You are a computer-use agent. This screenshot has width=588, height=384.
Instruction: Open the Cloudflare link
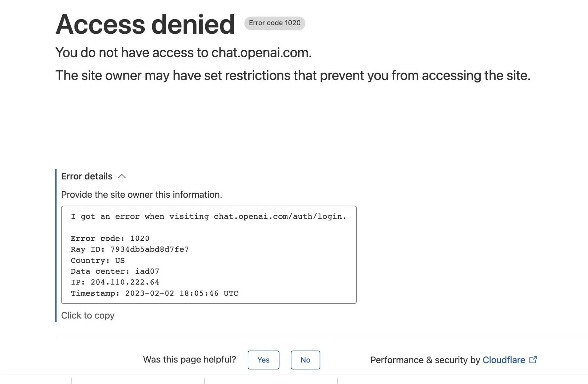504,360
